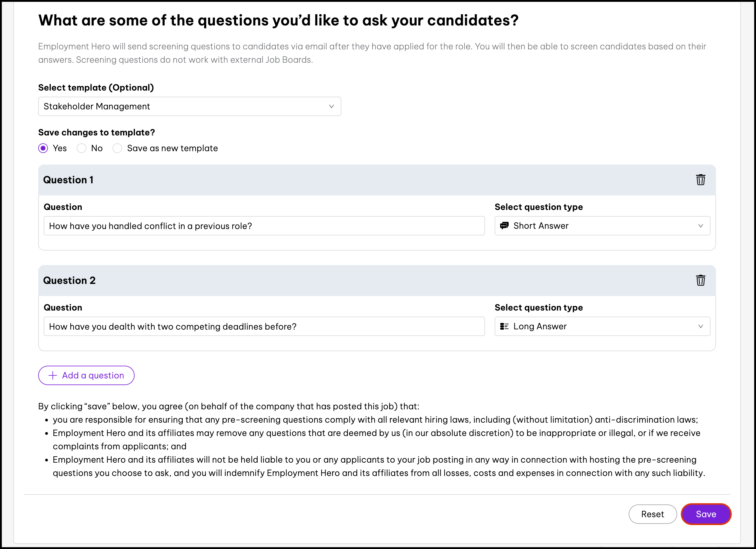Choose Save as new template option
Viewport: 756px width, 549px height.
pos(117,148)
